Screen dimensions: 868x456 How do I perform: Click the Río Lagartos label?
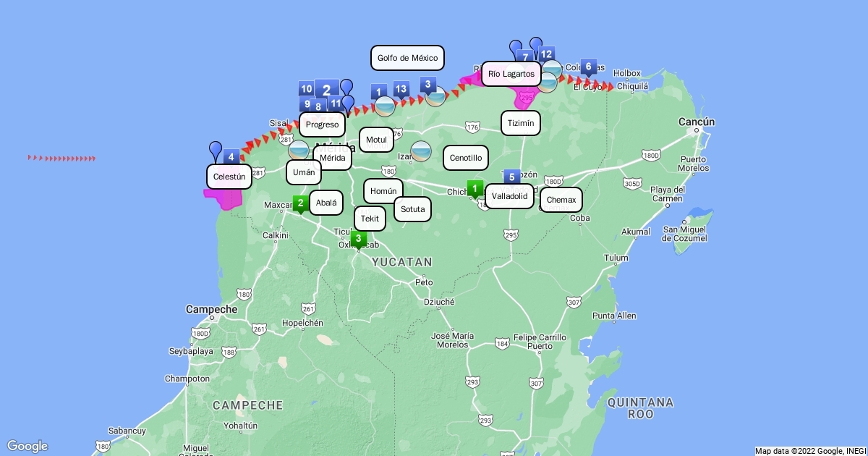pyautogui.click(x=511, y=74)
